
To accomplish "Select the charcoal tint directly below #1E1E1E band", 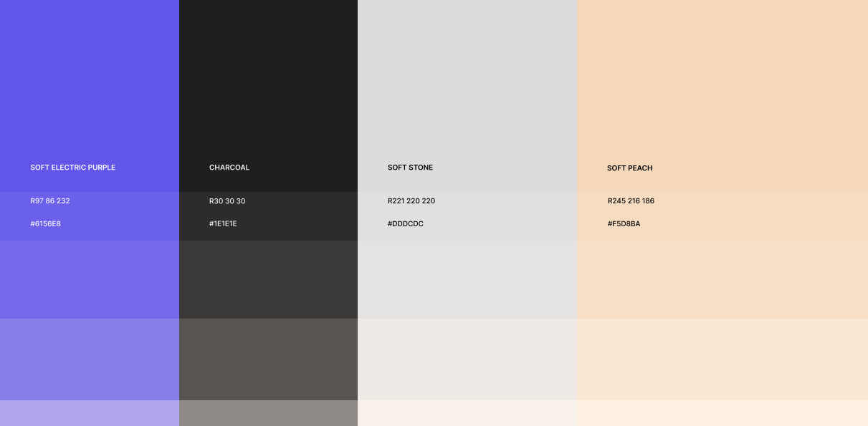I will (268, 279).
